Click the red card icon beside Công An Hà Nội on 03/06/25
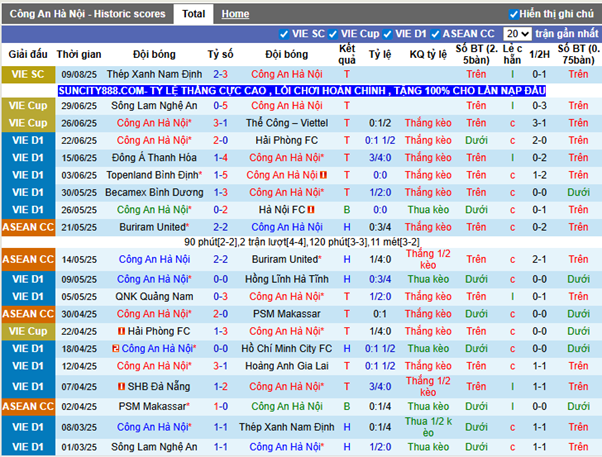The width and height of the screenshot is (602, 457). [323, 175]
